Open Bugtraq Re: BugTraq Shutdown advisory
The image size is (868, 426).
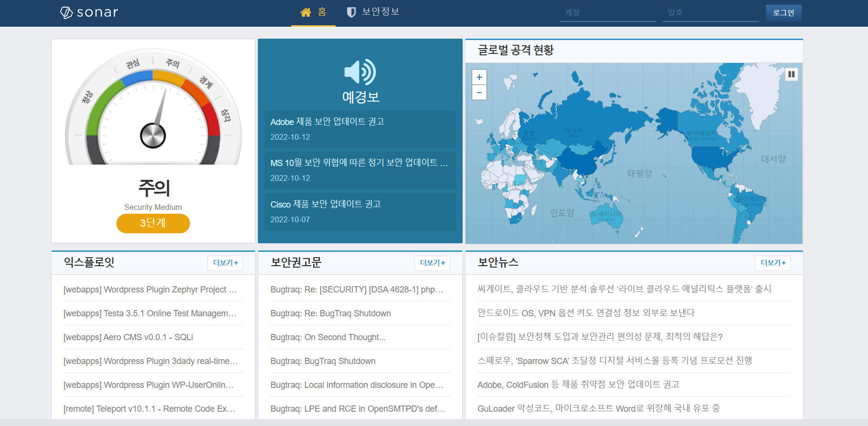coord(331,313)
